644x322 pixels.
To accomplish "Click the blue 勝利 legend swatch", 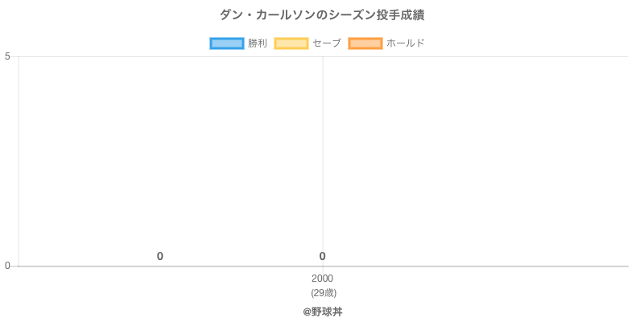I will (x=227, y=43).
